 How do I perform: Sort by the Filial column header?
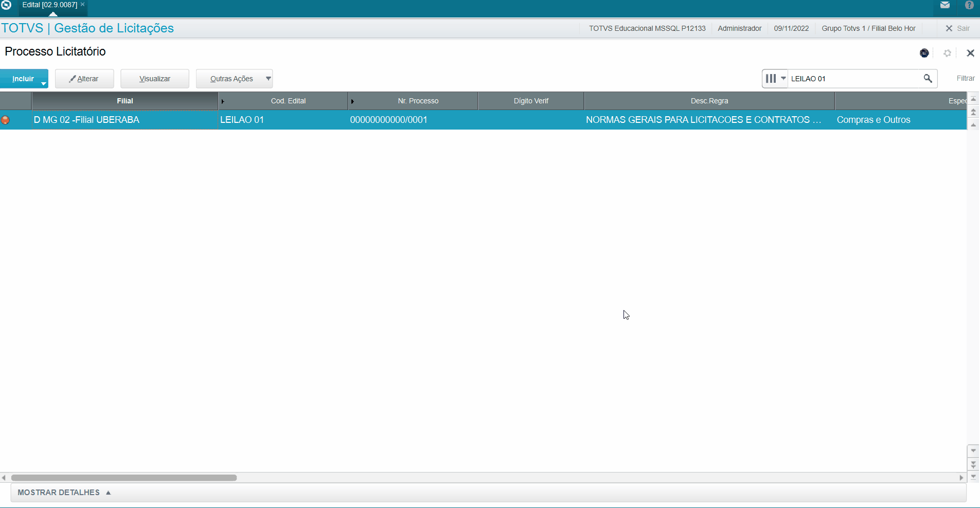click(x=125, y=101)
